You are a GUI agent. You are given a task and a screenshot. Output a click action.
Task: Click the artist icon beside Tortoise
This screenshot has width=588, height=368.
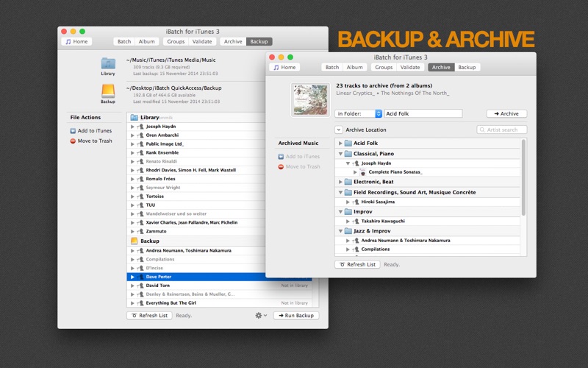point(140,197)
